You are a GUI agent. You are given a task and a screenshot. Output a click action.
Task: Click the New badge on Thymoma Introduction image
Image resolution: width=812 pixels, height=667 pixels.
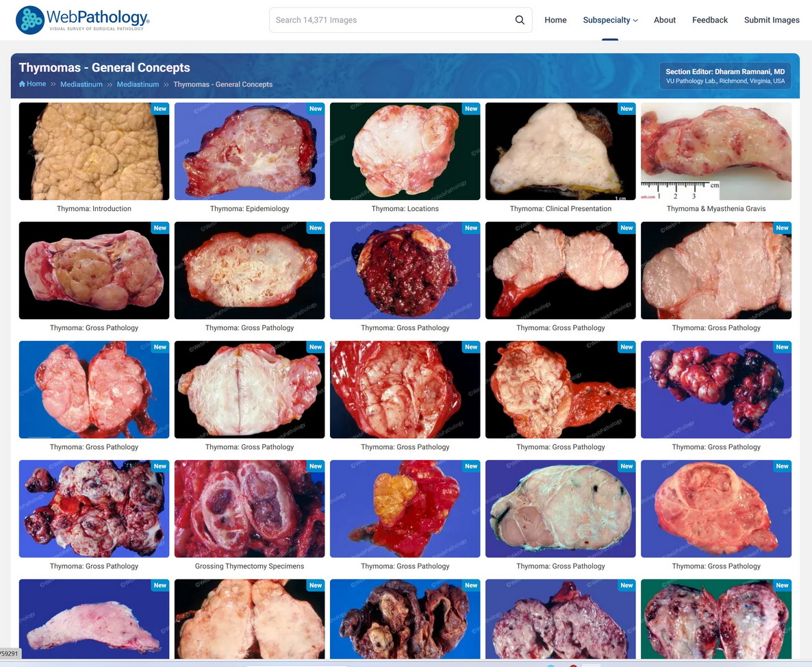[160, 108]
